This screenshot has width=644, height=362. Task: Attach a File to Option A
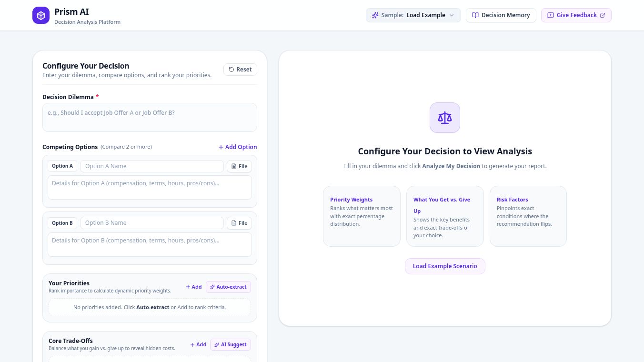[x=239, y=166]
